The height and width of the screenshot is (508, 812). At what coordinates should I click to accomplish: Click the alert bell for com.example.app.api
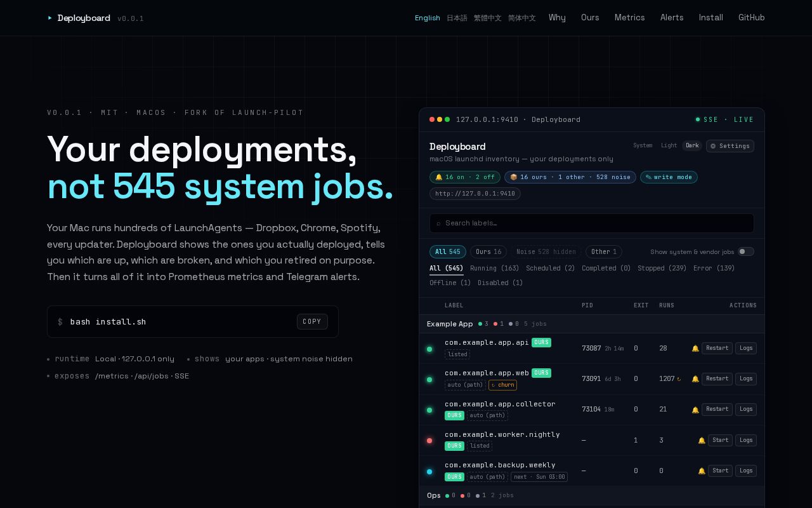pyautogui.click(x=695, y=349)
